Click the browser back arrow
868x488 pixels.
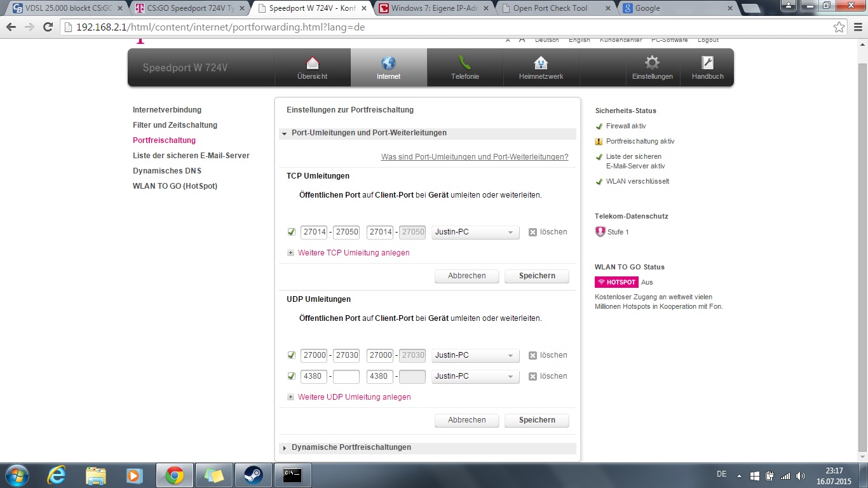tap(11, 27)
